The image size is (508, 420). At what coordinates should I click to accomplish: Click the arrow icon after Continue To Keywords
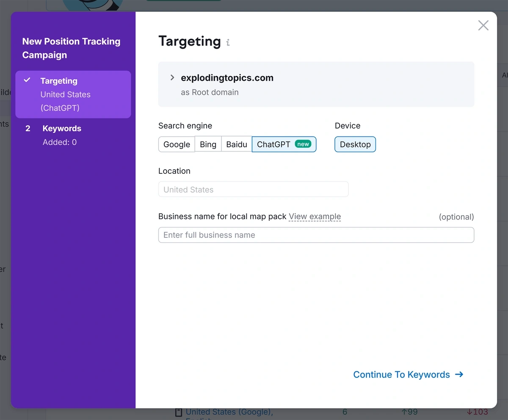pyautogui.click(x=459, y=374)
